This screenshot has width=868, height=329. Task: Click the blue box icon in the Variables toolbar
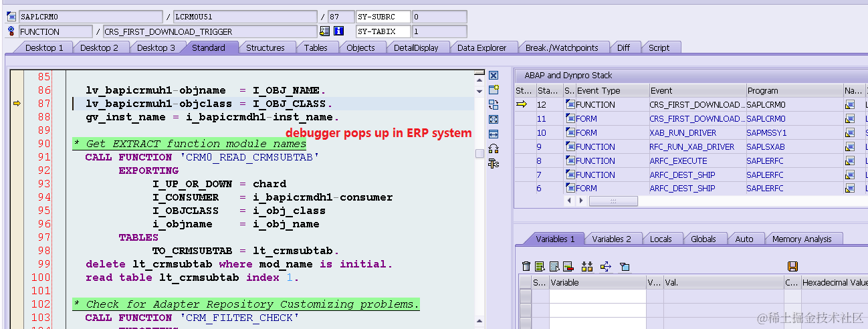pos(625,266)
